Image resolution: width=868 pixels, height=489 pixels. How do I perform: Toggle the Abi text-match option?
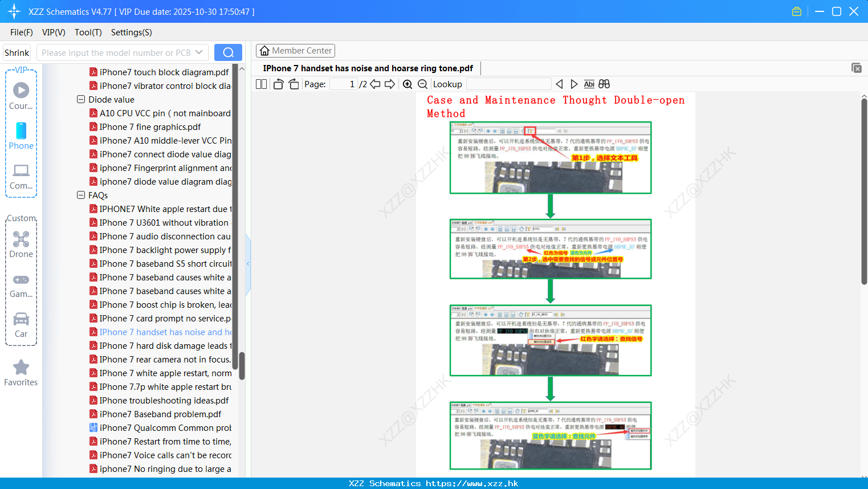coord(589,84)
